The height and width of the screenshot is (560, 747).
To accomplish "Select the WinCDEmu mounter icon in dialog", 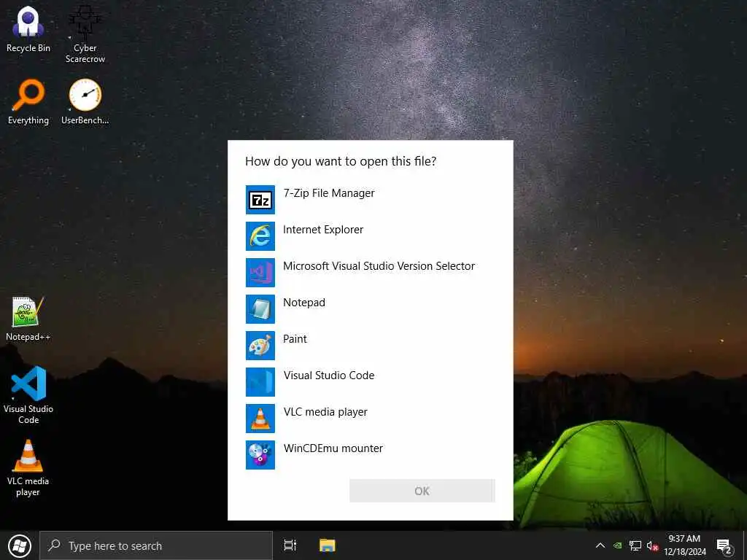I will [x=260, y=455].
